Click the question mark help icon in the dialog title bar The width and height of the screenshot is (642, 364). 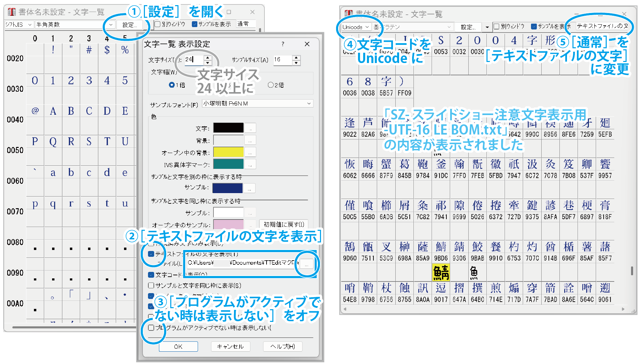(x=283, y=44)
